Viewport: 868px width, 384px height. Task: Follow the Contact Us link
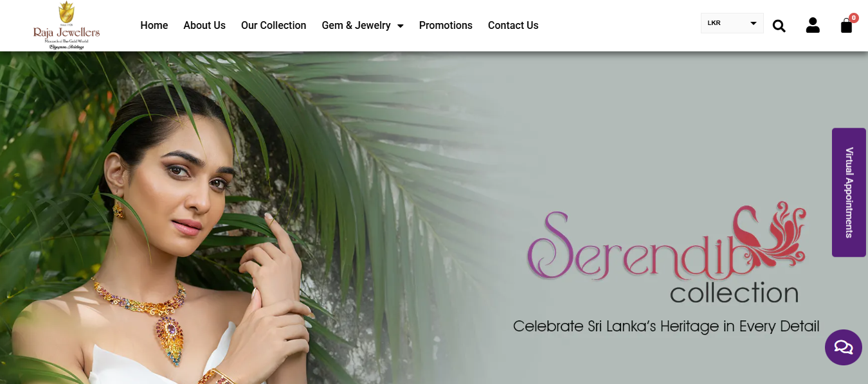pyautogui.click(x=513, y=26)
